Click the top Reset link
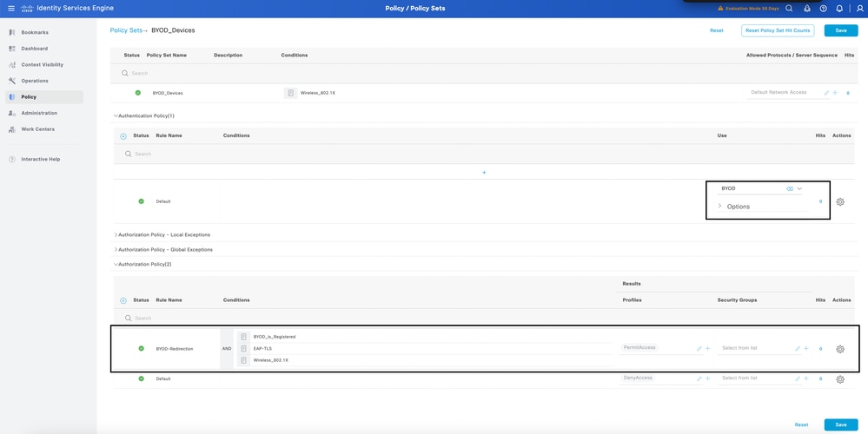Image resolution: width=868 pixels, height=434 pixels. click(x=716, y=30)
